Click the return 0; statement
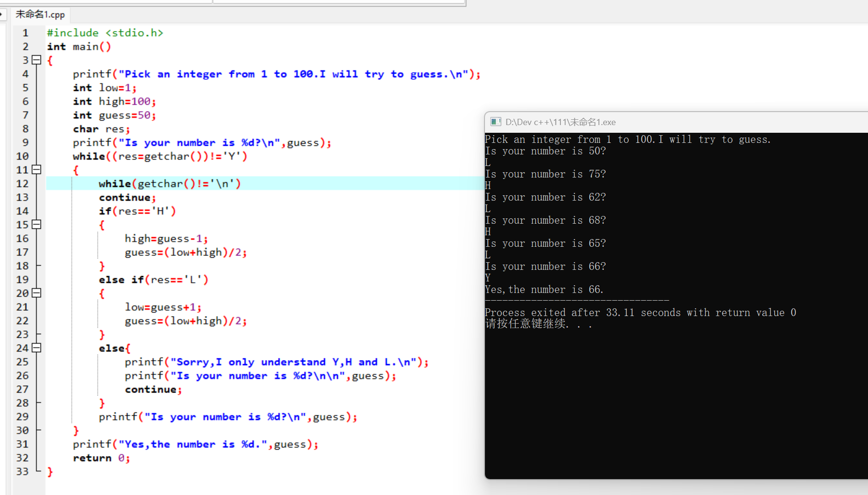The image size is (868, 495). [x=101, y=457]
